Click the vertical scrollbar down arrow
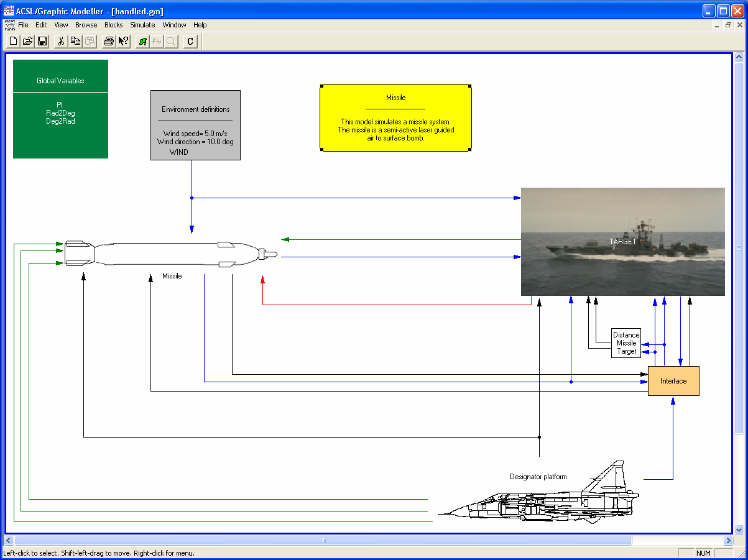The width and height of the screenshot is (748, 560). [x=739, y=530]
